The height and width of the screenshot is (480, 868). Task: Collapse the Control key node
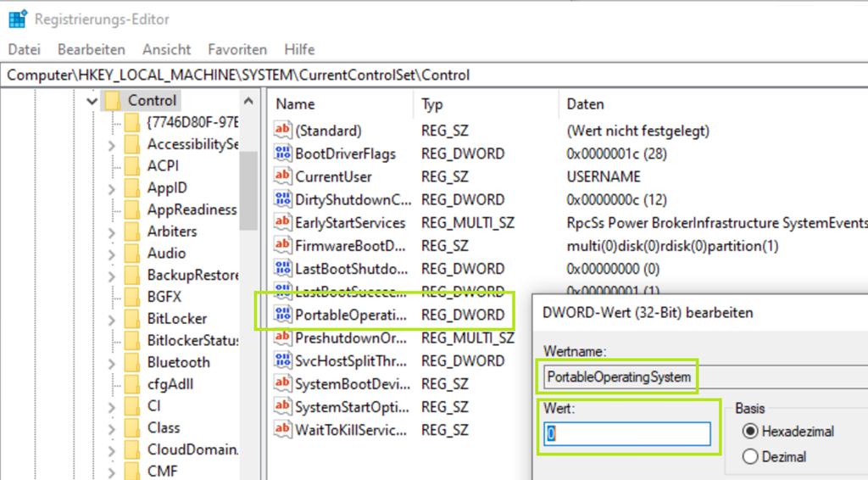(x=92, y=101)
